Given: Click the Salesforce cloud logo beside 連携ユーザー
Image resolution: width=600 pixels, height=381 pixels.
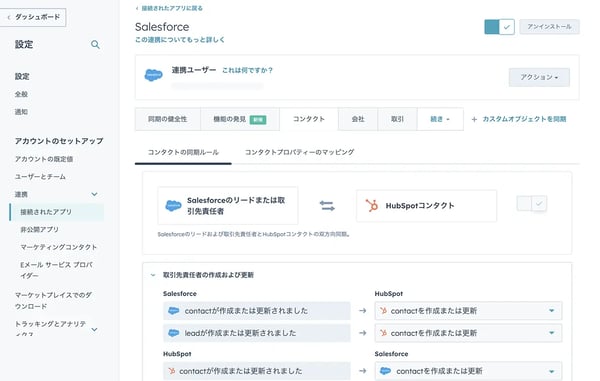Looking at the screenshot, I should 153,75.
